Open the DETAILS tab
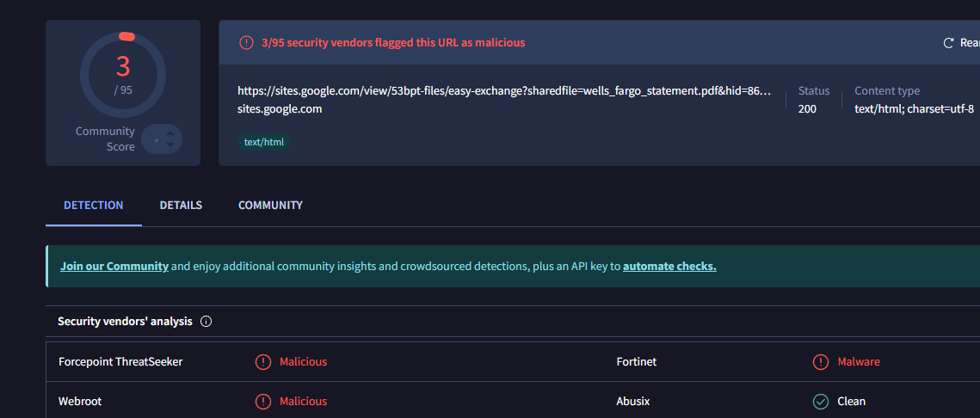This screenshot has width=980, height=418. point(181,205)
